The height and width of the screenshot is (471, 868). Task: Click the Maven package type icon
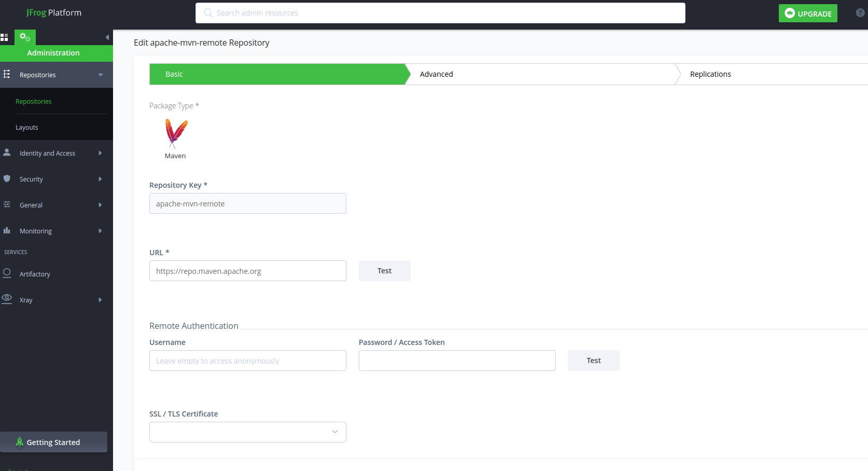click(x=176, y=133)
